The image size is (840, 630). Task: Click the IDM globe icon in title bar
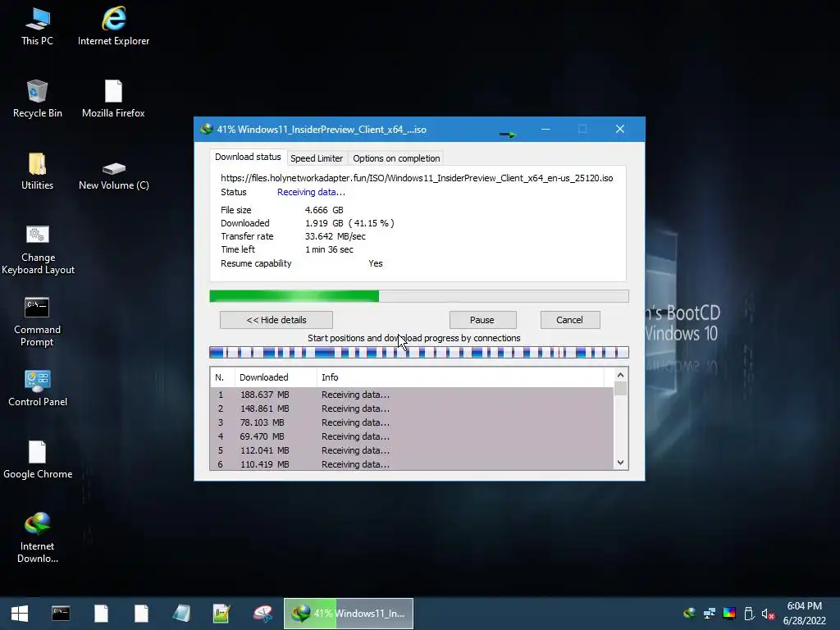tap(206, 129)
